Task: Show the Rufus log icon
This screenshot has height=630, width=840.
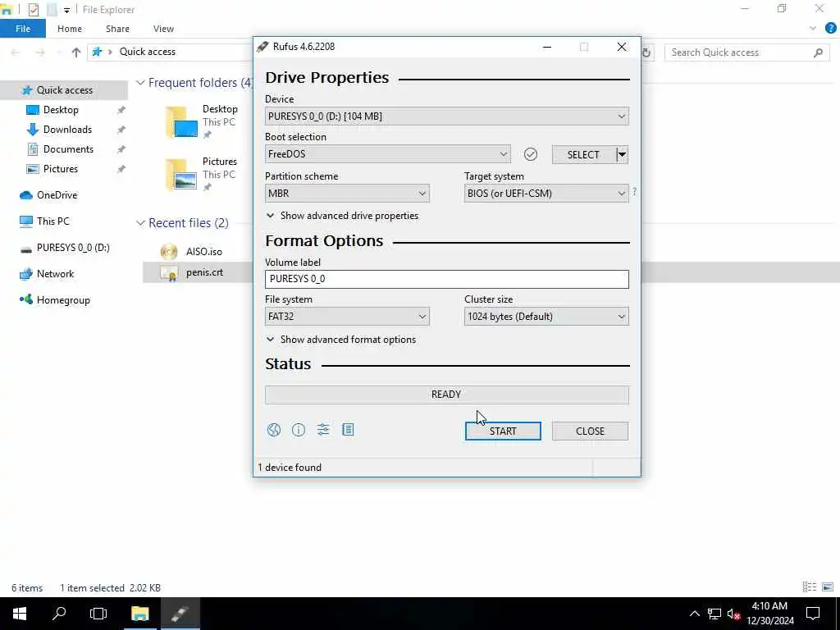Action: [x=348, y=430]
